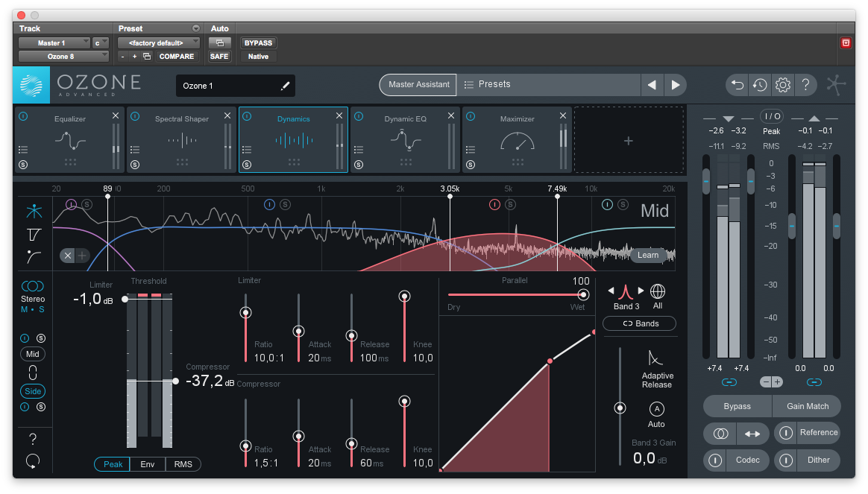Click the Auto gain A icon
Viewport: 868px width, 494px height.
[x=656, y=409]
